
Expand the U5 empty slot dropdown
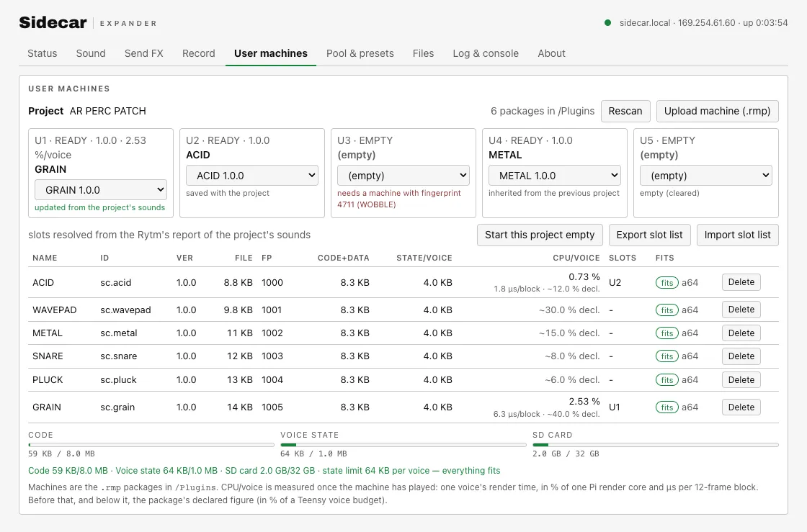click(706, 175)
